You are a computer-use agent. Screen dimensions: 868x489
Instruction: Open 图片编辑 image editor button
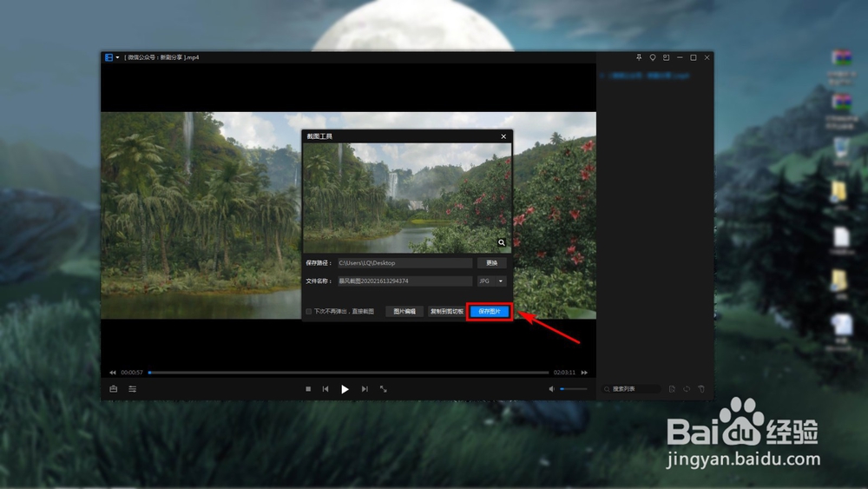pos(404,311)
